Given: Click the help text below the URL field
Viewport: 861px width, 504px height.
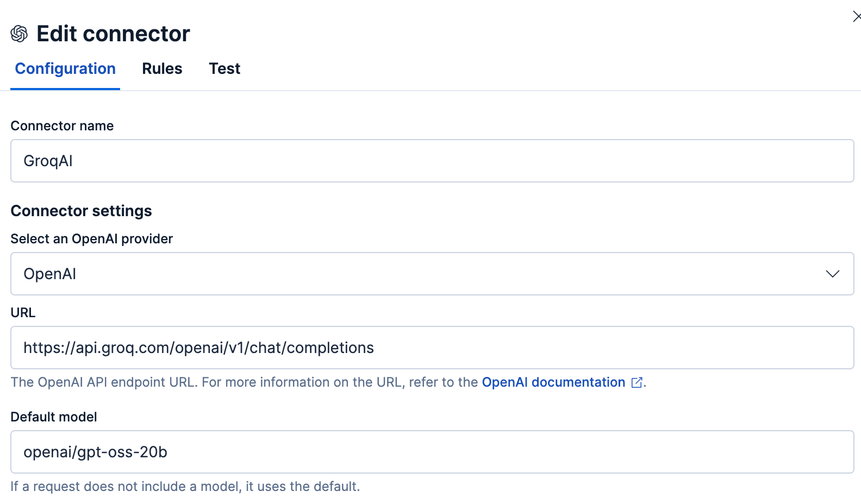Looking at the screenshot, I should [245, 382].
